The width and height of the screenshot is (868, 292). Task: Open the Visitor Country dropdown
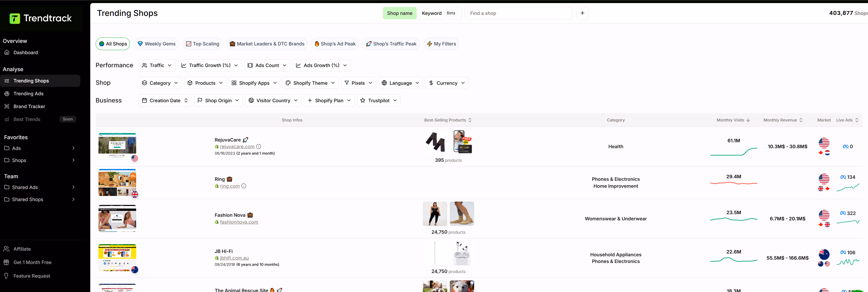point(273,100)
